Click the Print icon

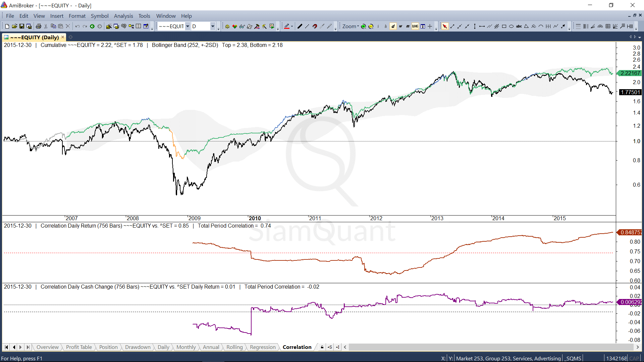coord(39,26)
